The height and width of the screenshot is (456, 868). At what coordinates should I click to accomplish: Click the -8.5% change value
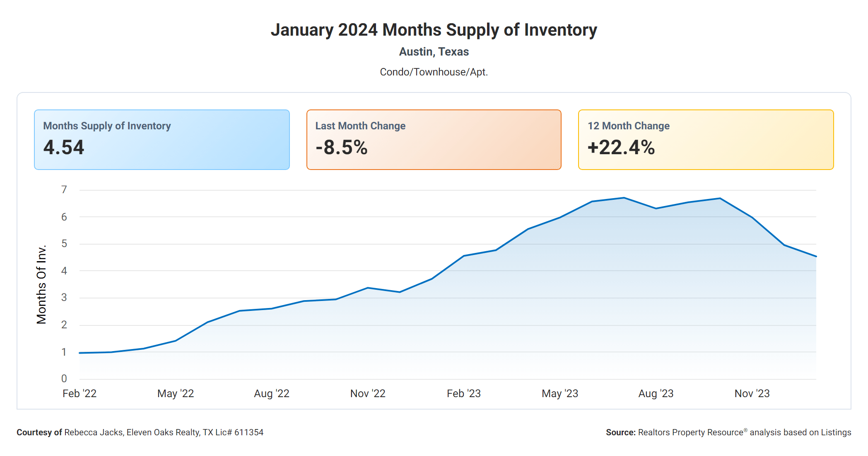(341, 148)
